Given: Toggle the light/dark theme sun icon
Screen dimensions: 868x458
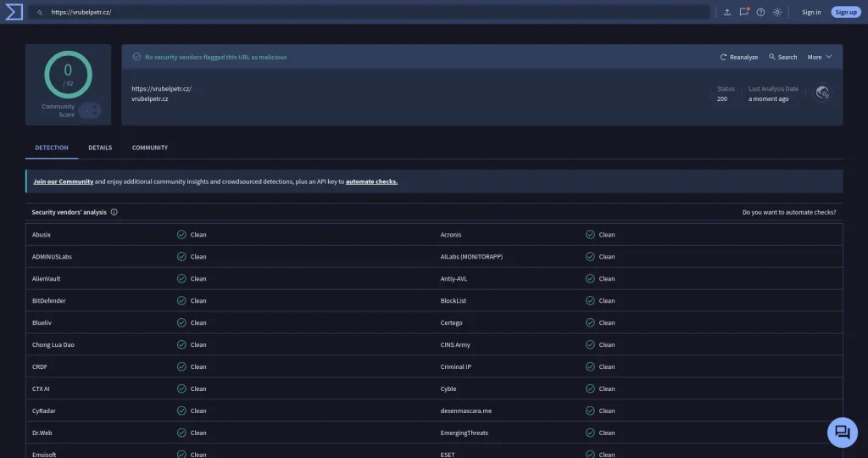Looking at the screenshot, I should (777, 12).
